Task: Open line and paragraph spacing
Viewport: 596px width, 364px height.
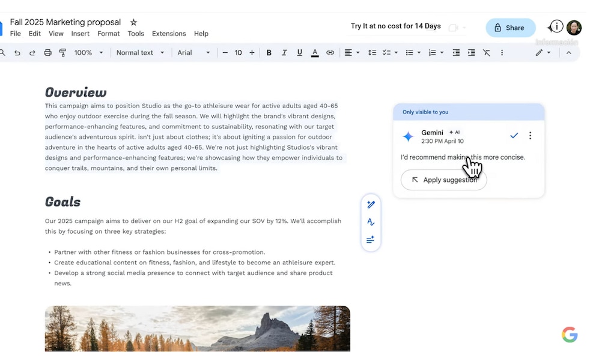Action: [372, 53]
